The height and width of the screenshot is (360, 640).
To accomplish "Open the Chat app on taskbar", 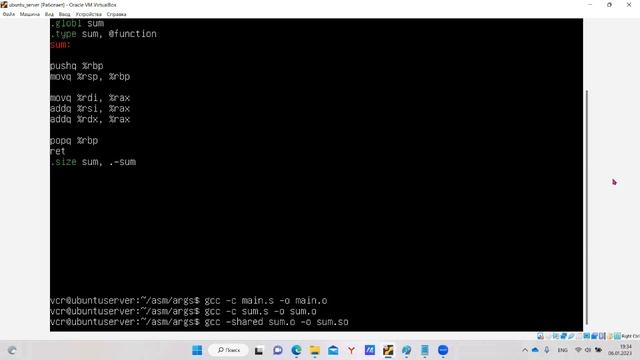I will coord(278,350).
